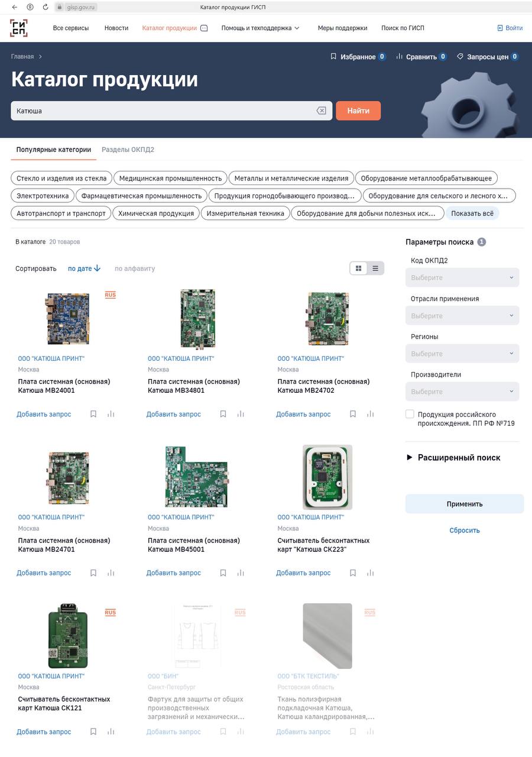Open Новости menu item
Viewport: 532px width, 757px height.
(116, 28)
